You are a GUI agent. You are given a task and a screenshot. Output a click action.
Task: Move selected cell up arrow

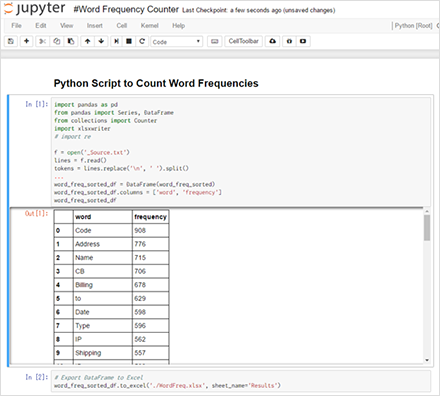(87, 41)
